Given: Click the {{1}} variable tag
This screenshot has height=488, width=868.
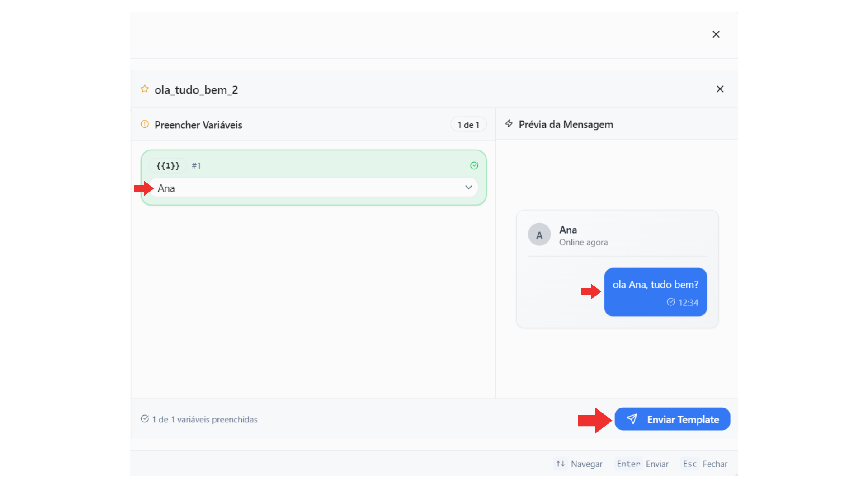Looking at the screenshot, I should coord(168,166).
